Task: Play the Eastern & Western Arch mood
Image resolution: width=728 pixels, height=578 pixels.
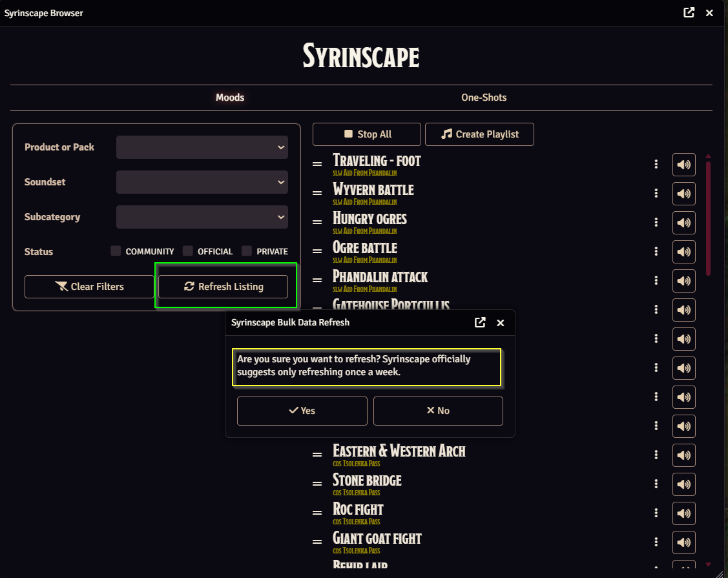Action: 683,455
